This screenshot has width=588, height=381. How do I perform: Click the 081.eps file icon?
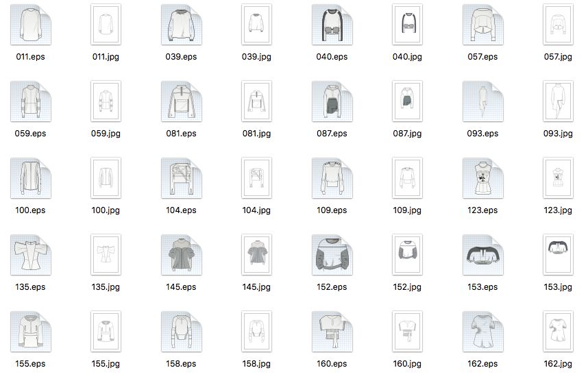pyautogui.click(x=182, y=101)
